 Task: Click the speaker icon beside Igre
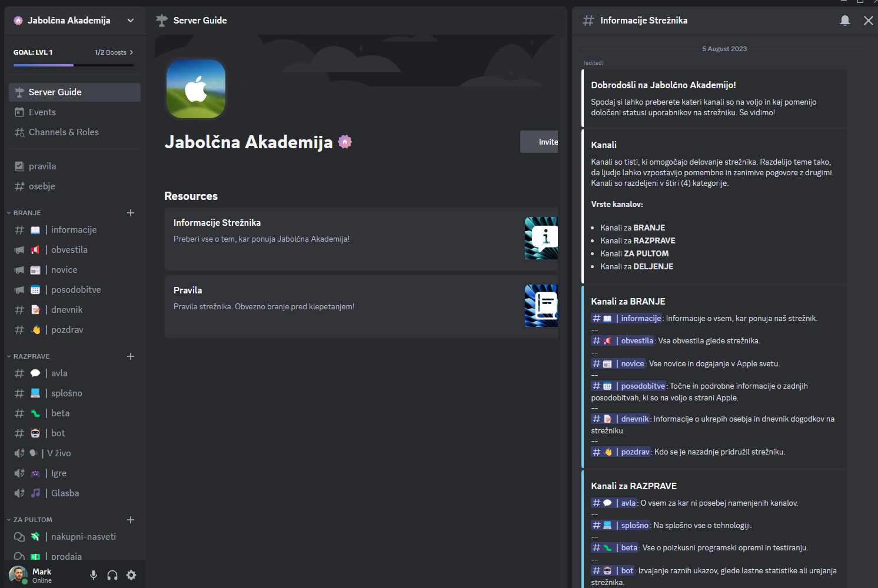click(x=19, y=473)
